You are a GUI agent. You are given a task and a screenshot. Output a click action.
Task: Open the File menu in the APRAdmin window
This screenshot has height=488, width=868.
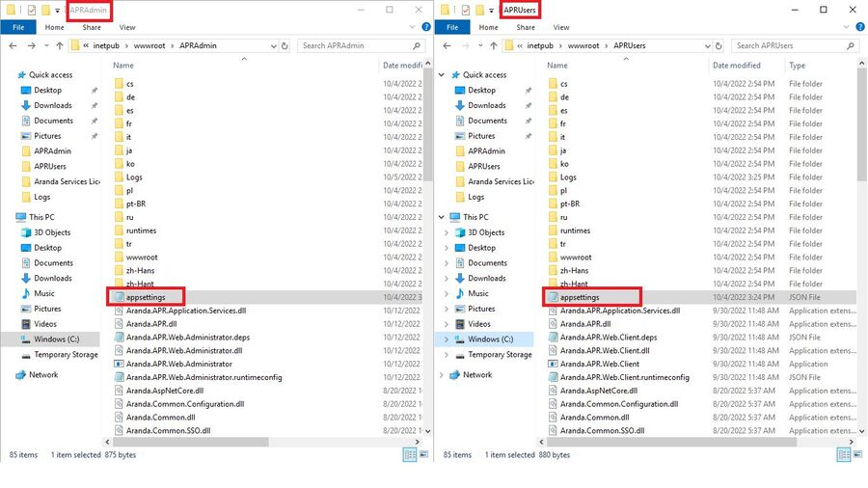[17, 27]
